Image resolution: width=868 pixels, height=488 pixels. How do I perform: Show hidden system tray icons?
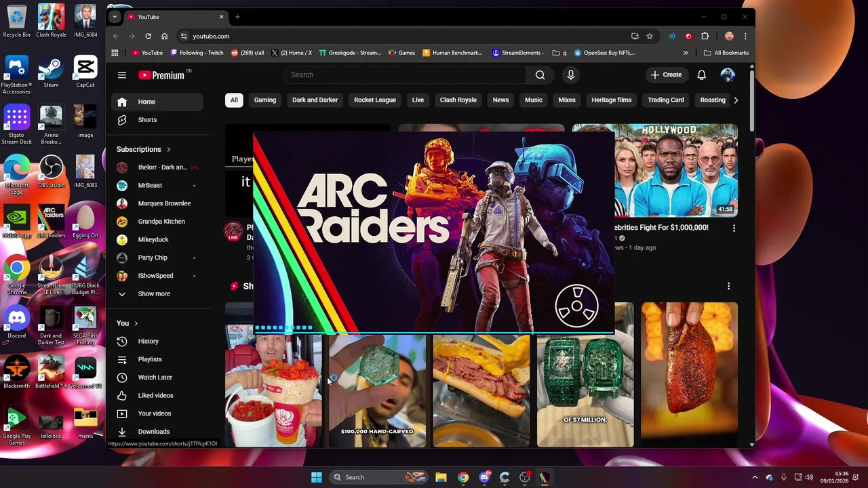[x=755, y=477]
